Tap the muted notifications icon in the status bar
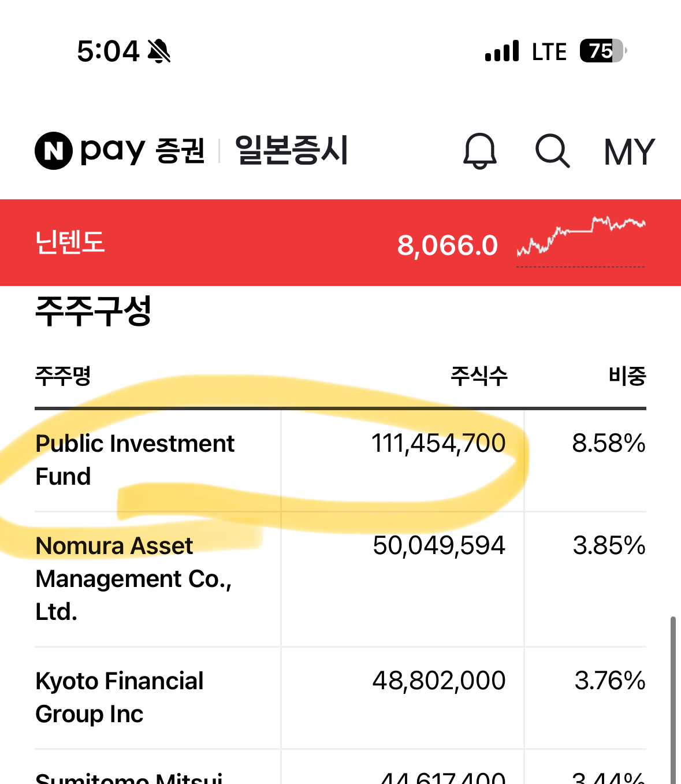 [158, 52]
